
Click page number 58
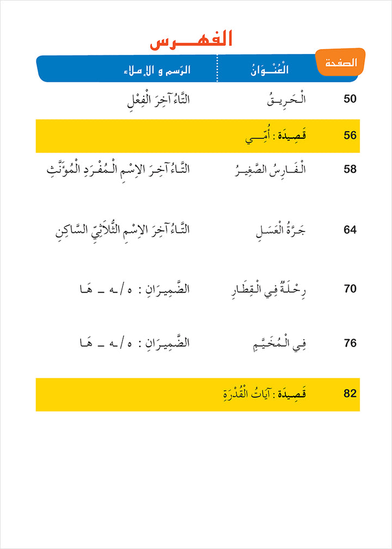350,169
